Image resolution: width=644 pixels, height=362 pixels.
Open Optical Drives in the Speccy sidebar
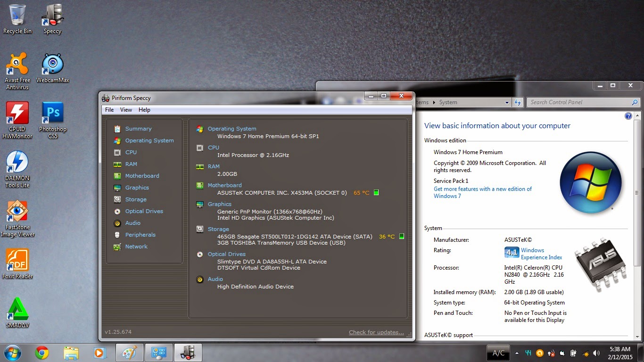(144, 211)
